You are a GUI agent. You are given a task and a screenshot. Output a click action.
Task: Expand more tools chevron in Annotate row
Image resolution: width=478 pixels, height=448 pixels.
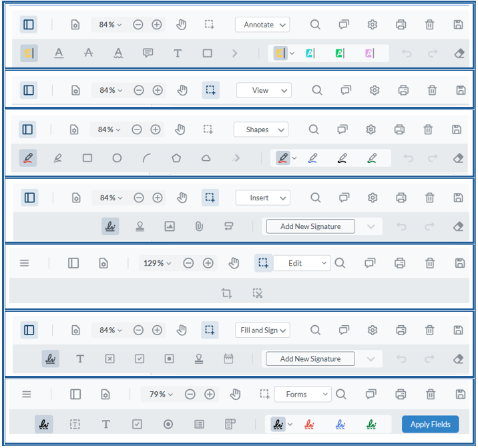click(234, 53)
